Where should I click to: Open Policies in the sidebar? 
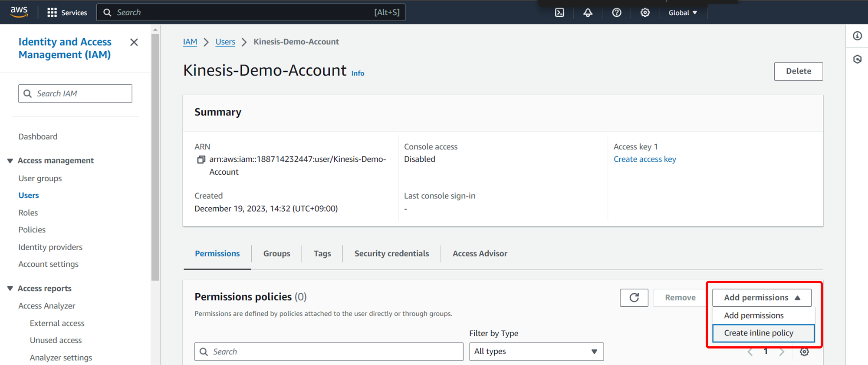pyautogui.click(x=32, y=230)
